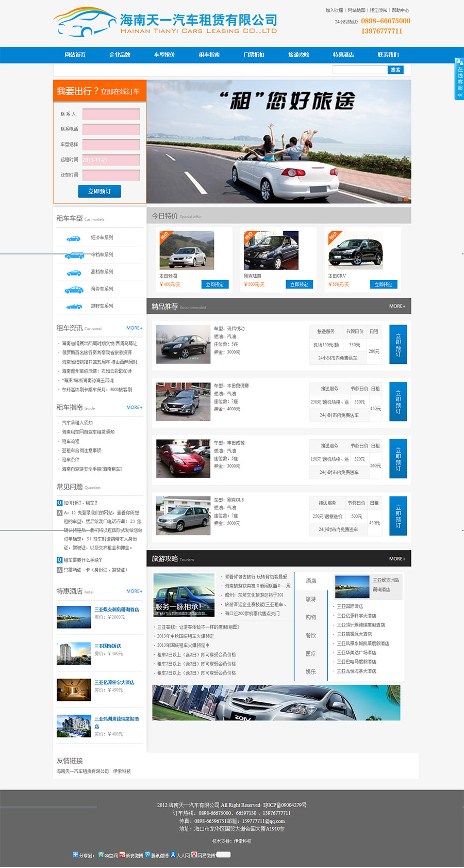Switch to the 旅游 tab in tourism panel
The height and width of the screenshot is (868, 464).
pos(310,599)
